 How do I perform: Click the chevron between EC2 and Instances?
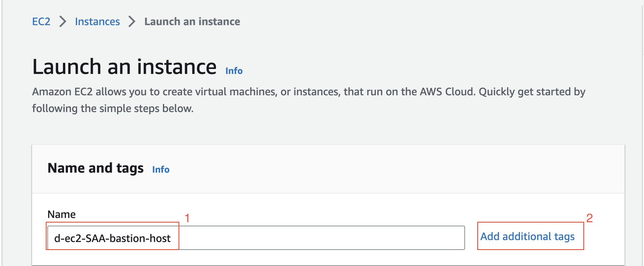tap(63, 22)
